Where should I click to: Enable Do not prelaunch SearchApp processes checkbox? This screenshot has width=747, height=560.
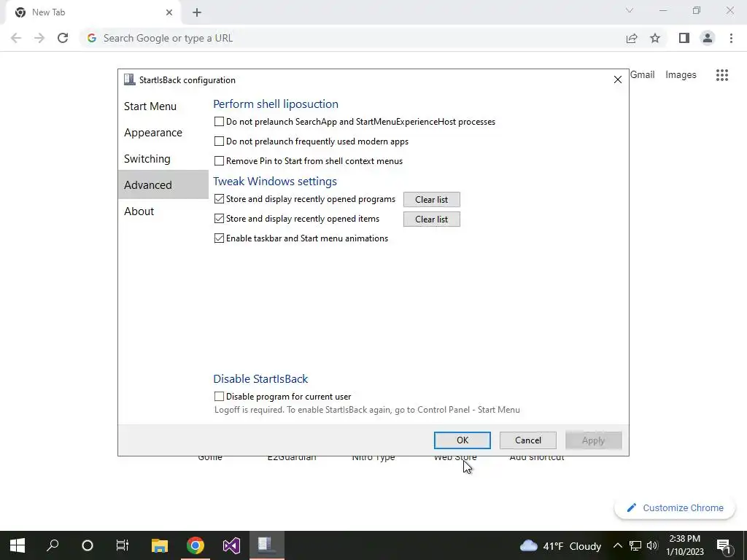click(x=219, y=122)
